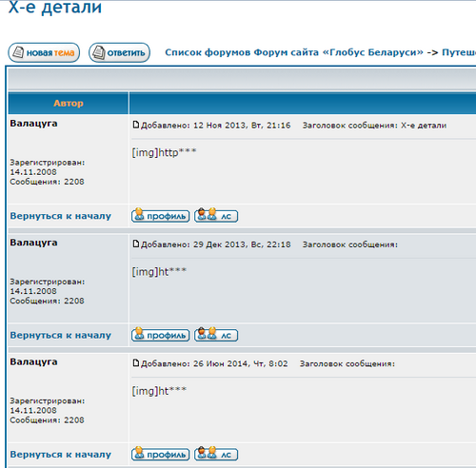Viewport: 476px width, 468px height.
Task: Click '[img]http***' text in first post
Action: (164, 153)
